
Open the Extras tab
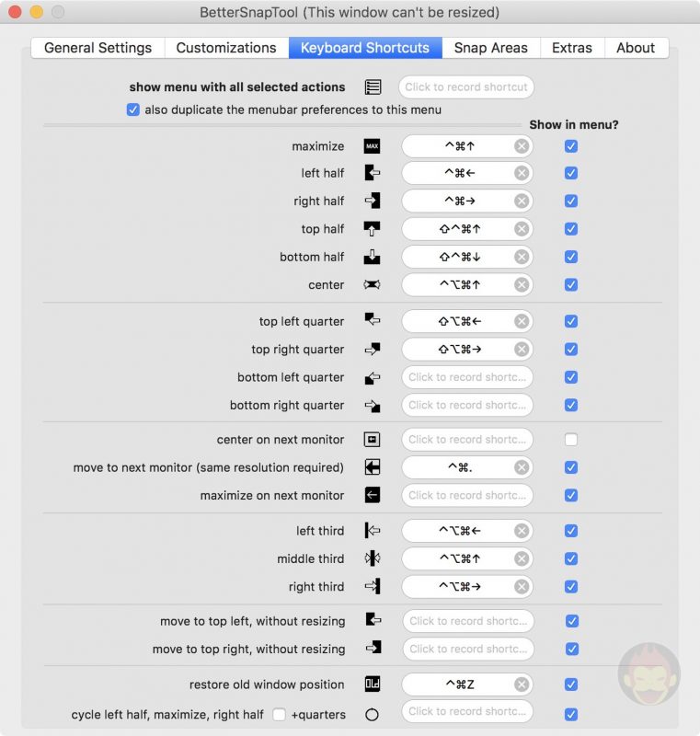pyautogui.click(x=571, y=47)
